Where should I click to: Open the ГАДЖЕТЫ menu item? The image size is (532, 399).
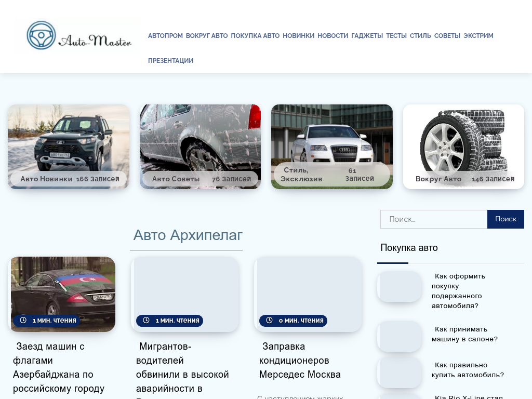pyautogui.click(x=367, y=36)
